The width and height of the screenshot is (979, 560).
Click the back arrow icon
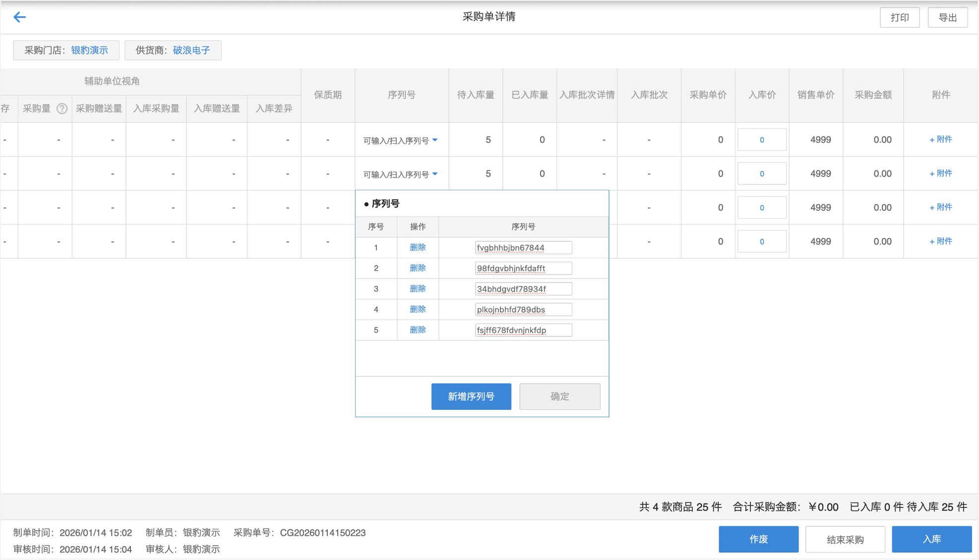(x=20, y=17)
